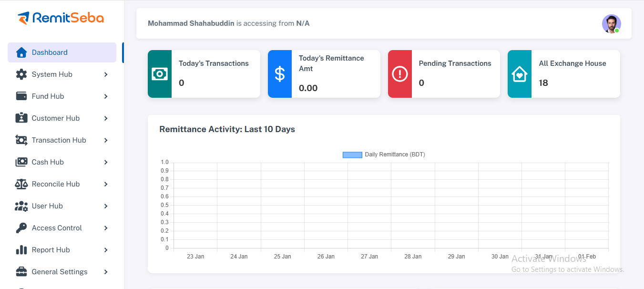Click the Dashboard home icon
The height and width of the screenshot is (289, 644).
21,52
